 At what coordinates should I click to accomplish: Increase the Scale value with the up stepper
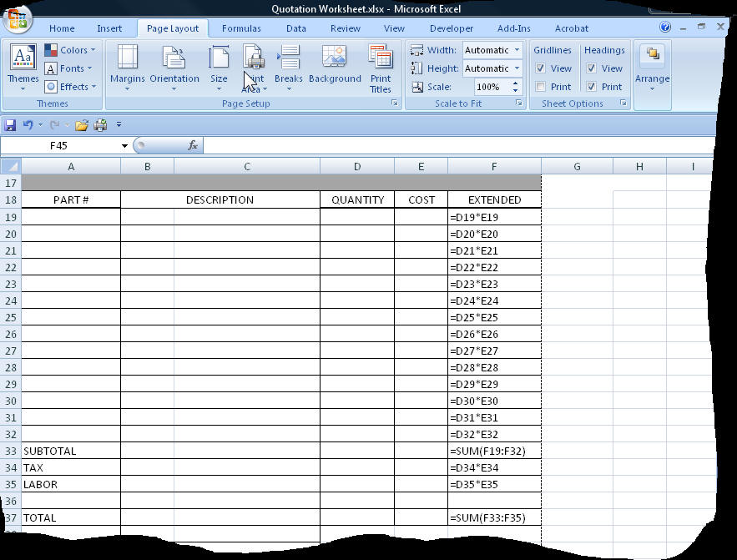(515, 82)
